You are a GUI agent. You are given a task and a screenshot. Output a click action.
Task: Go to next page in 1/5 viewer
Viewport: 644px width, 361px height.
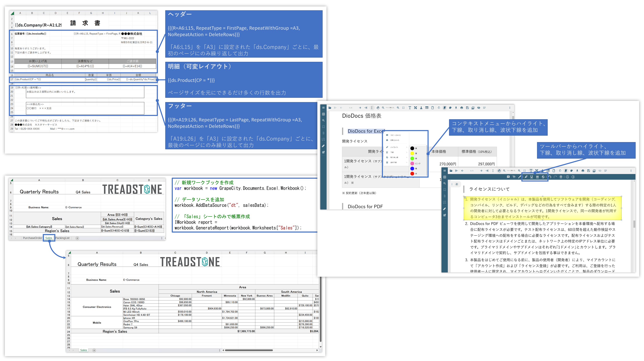point(360,108)
